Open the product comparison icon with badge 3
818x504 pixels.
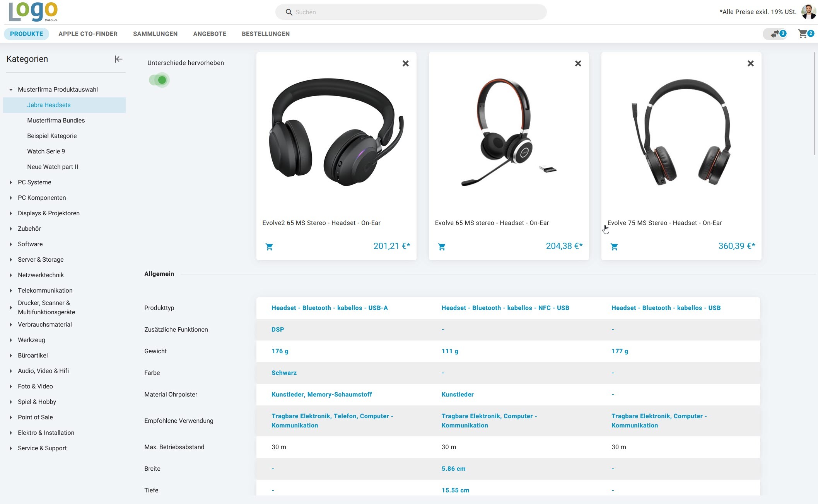pyautogui.click(x=775, y=34)
